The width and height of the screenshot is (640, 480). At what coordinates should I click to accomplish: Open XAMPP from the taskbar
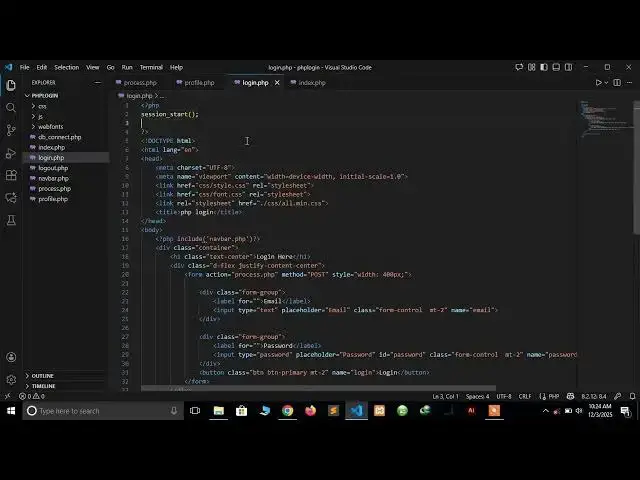click(379, 411)
